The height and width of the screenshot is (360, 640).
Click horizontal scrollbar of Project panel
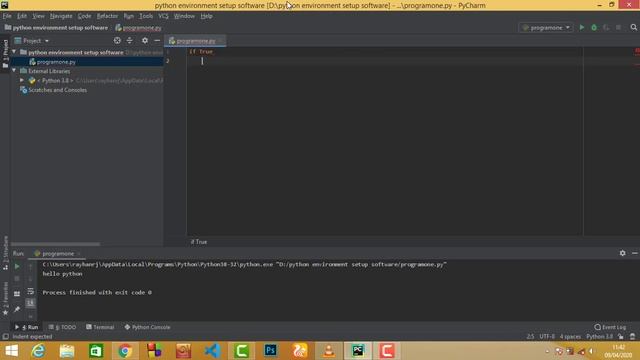(56, 244)
